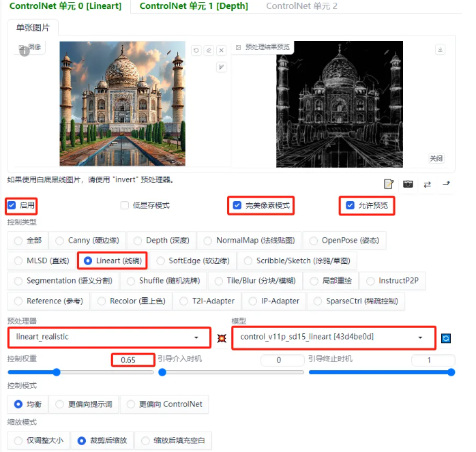Click the control weight field showing 0.65

pyautogui.click(x=133, y=360)
